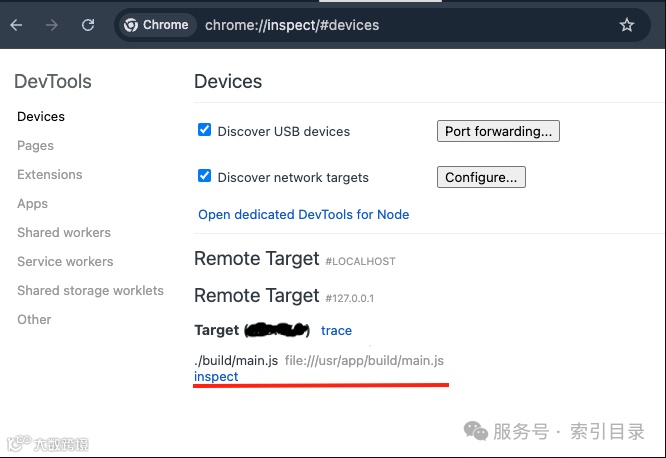Image resolution: width=666 pixels, height=458 pixels.
Task: Open Port forwarding settings
Action: (498, 131)
